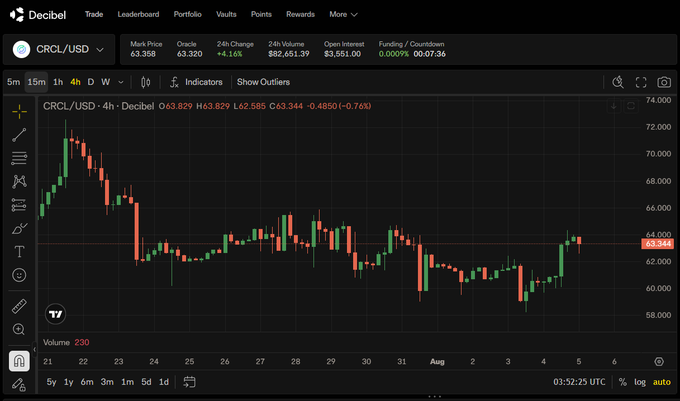This screenshot has width=680, height=401.
Task: Select the text annotation tool
Action: tap(19, 251)
